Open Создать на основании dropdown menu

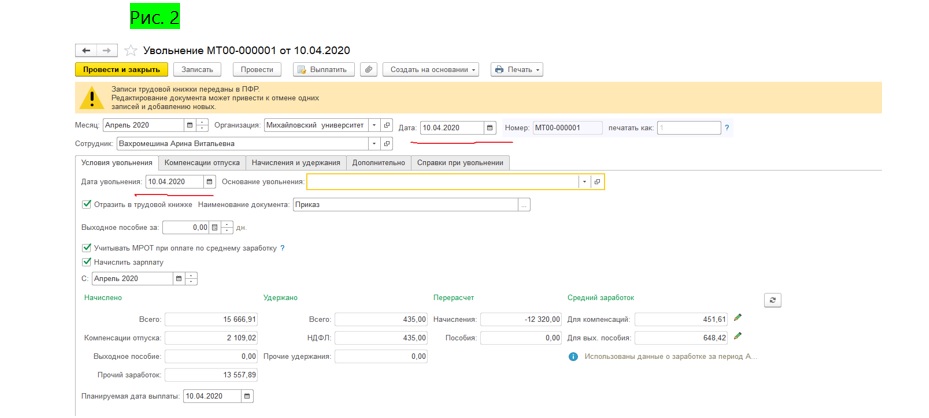430,70
